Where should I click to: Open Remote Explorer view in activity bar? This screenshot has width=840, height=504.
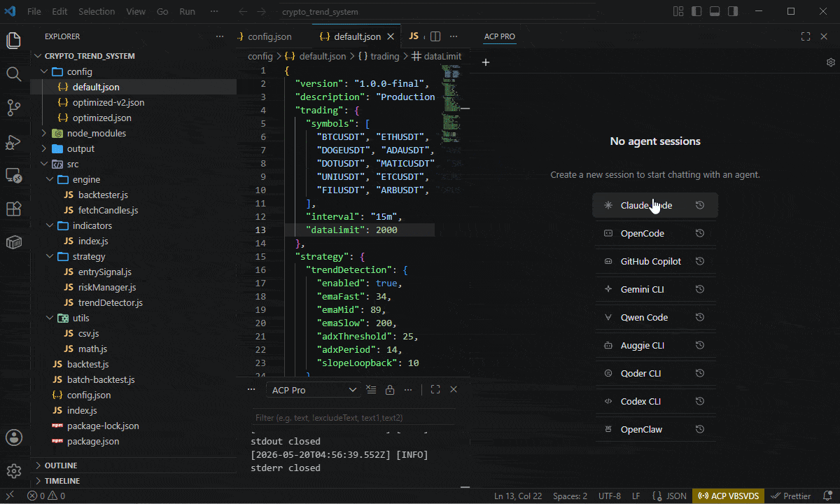coord(13,175)
